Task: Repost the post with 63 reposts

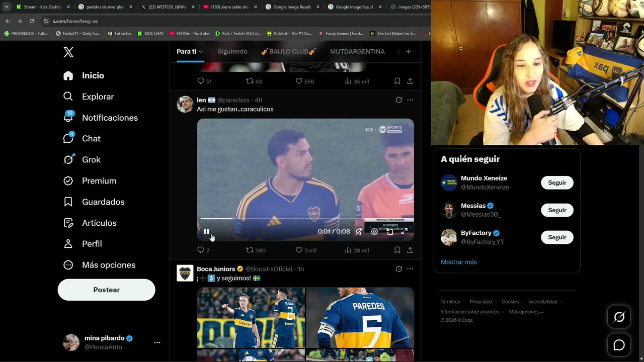Action: point(254,81)
